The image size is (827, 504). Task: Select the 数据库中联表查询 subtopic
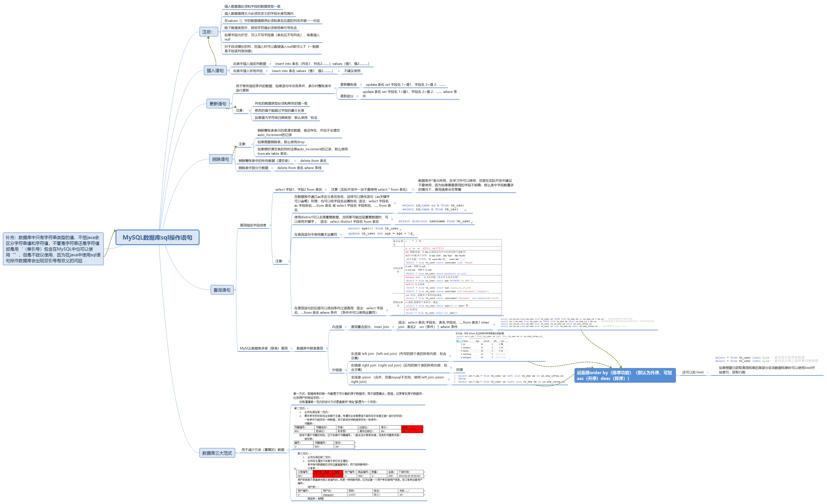(309, 348)
